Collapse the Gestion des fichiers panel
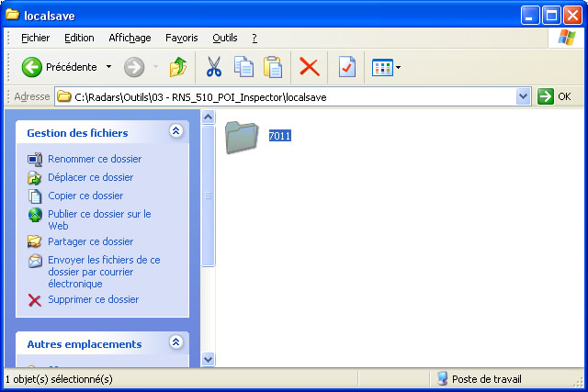The image size is (588, 392). [x=175, y=132]
